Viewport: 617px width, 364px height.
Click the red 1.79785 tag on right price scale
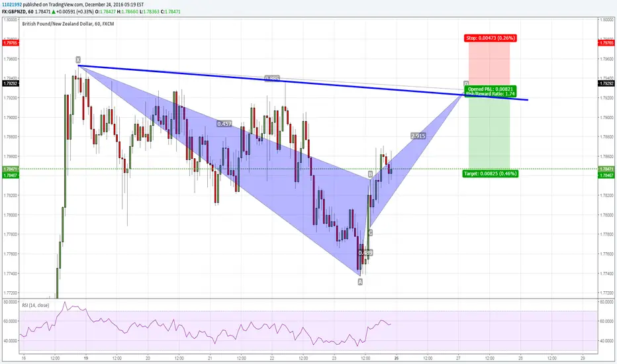pos(606,42)
